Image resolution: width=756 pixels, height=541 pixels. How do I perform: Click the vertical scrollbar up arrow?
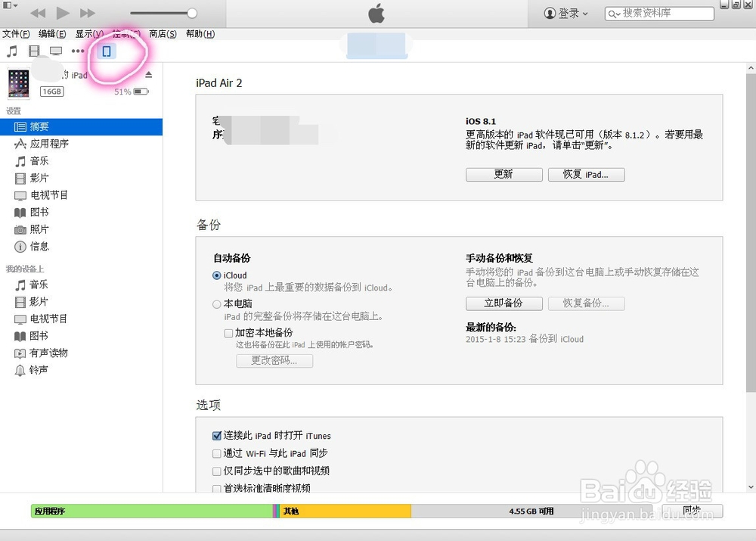coord(751,69)
